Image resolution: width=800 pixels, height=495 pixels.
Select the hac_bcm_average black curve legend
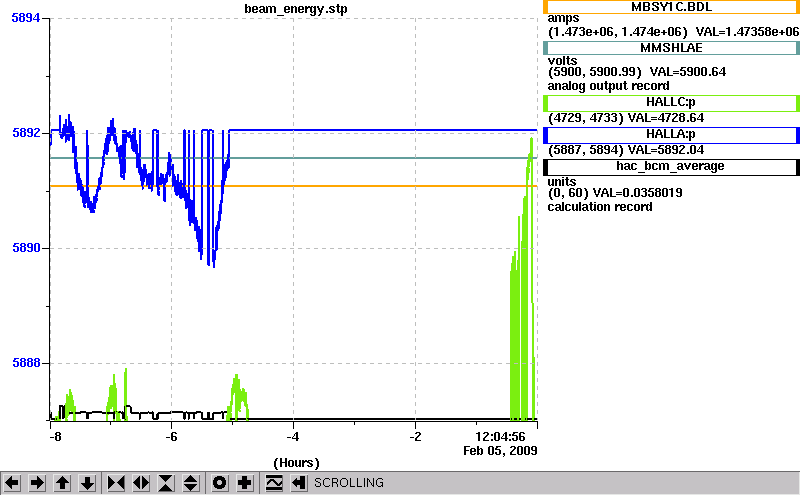tap(671, 167)
